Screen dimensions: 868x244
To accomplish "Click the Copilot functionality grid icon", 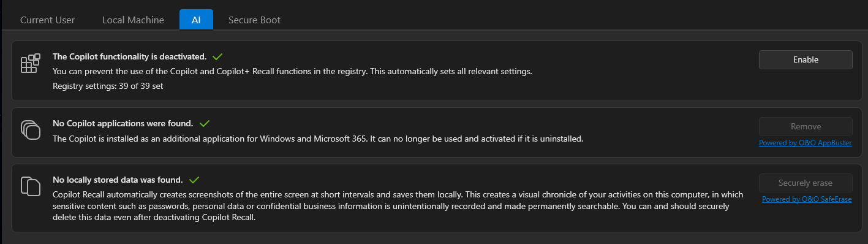I will pyautogui.click(x=30, y=63).
